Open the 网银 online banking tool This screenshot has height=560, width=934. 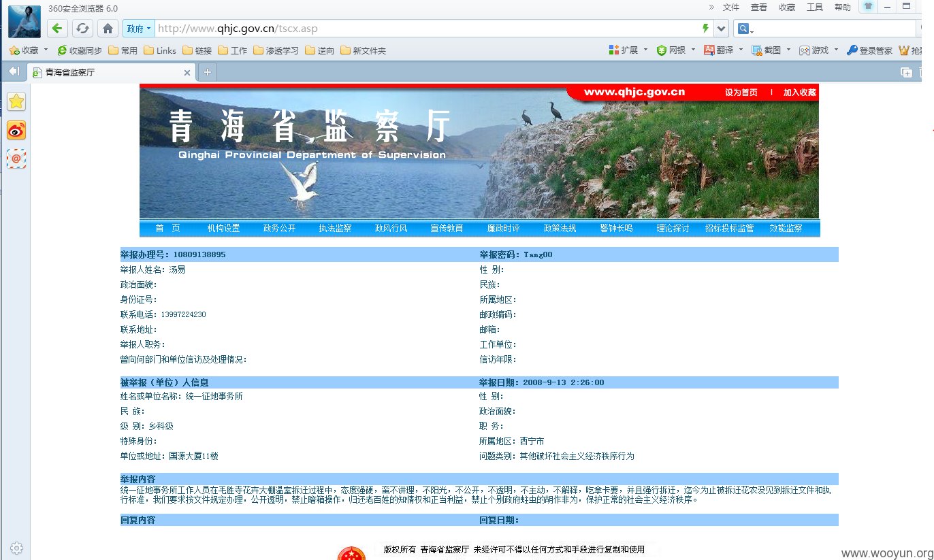671,50
